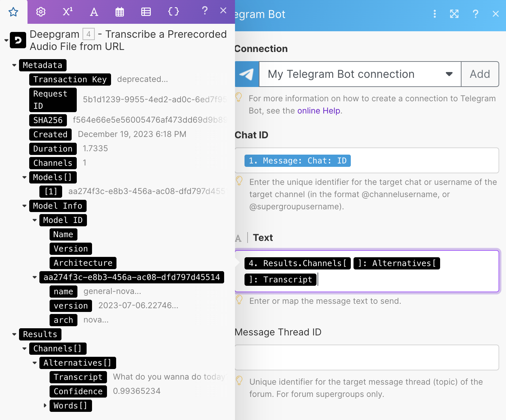
Task: Collapse the Deepgram module tree
Action: (6, 40)
